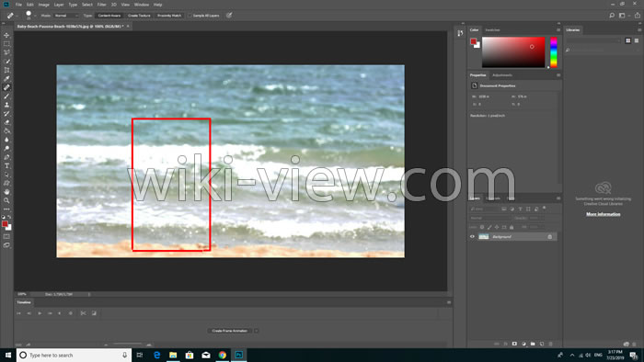Open the Libraries library selector dropdown
The width and height of the screenshot is (644, 362).
[594, 40]
